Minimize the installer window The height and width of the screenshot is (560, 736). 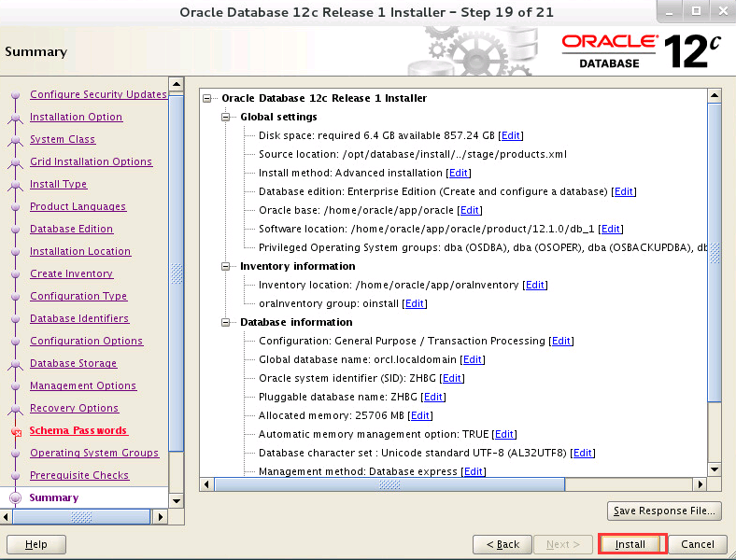coord(670,11)
